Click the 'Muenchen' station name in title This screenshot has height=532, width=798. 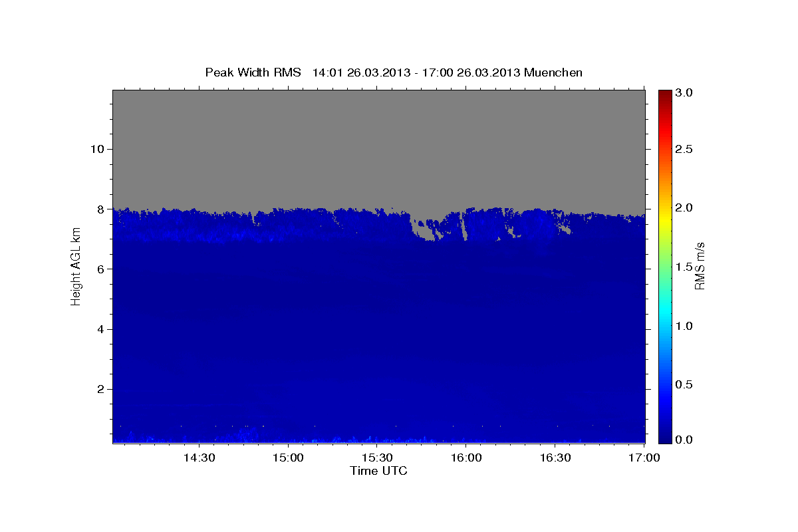pyautogui.click(x=553, y=72)
